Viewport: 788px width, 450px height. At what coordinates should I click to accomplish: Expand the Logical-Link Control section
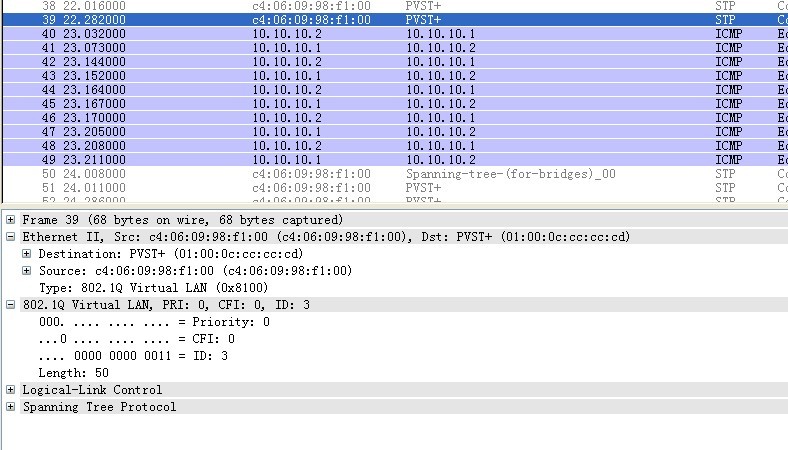click(x=10, y=390)
